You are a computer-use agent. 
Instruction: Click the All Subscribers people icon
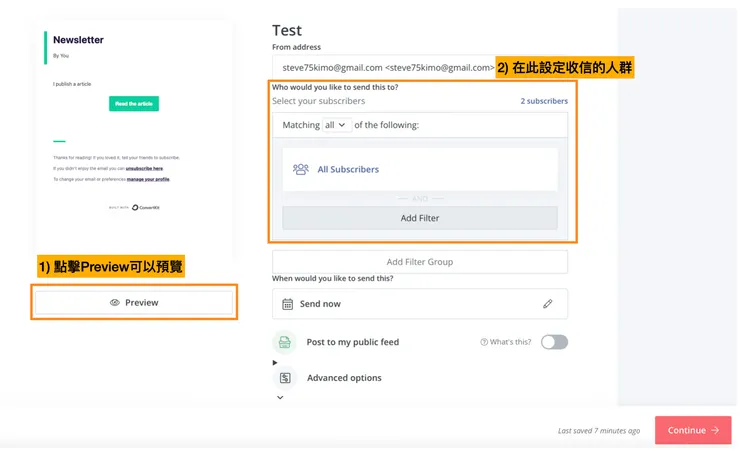coord(301,169)
